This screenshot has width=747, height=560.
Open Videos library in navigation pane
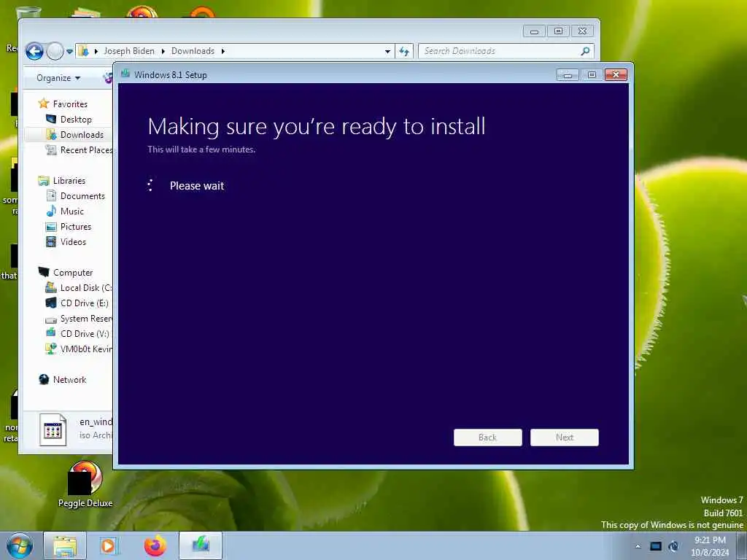pos(73,241)
